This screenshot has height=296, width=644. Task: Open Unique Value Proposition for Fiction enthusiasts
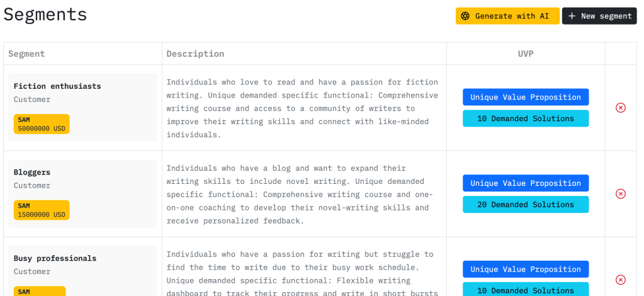[x=526, y=97]
